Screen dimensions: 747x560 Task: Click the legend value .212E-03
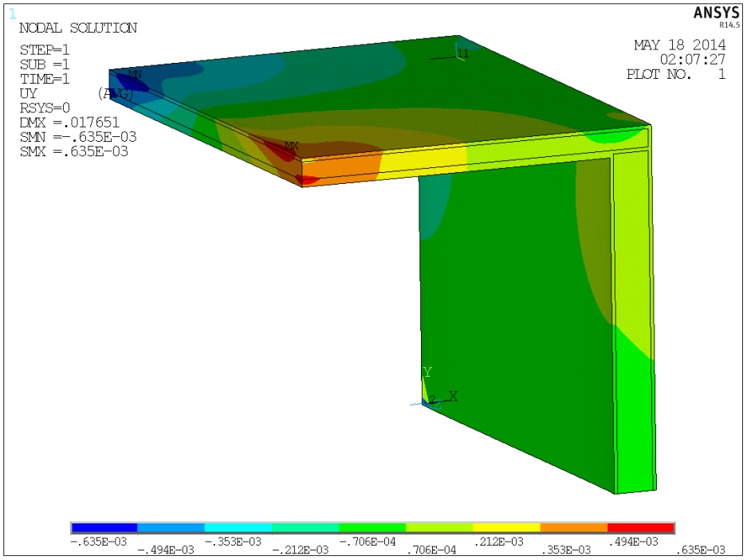[x=498, y=542]
